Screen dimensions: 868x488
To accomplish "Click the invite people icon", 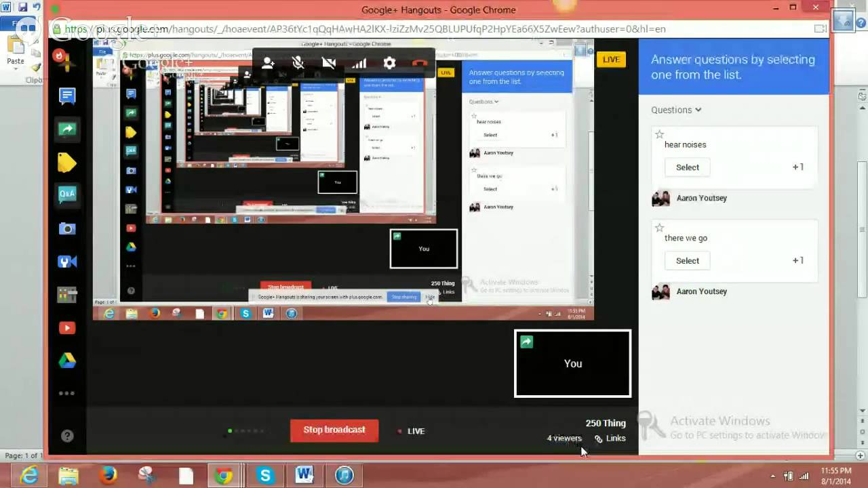I will [x=268, y=63].
